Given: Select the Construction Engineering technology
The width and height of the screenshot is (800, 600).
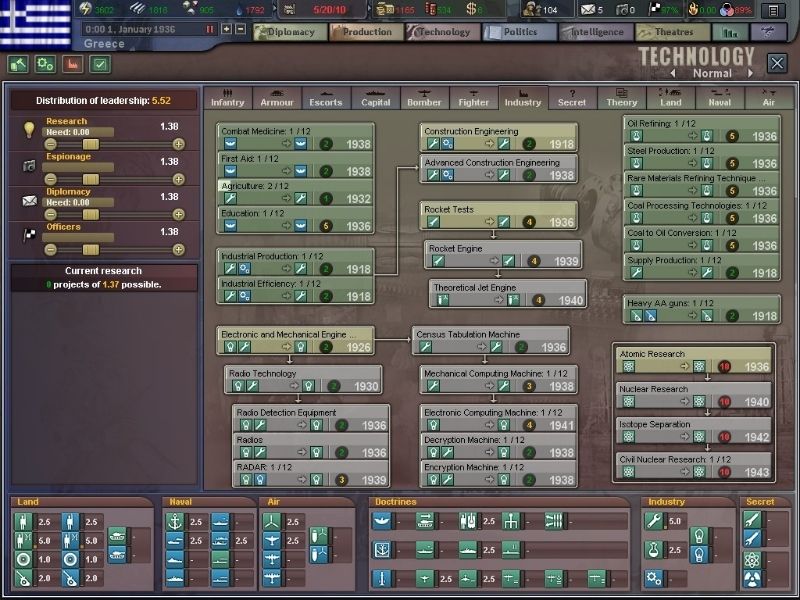Looking at the screenshot, I should pos(498,137).
